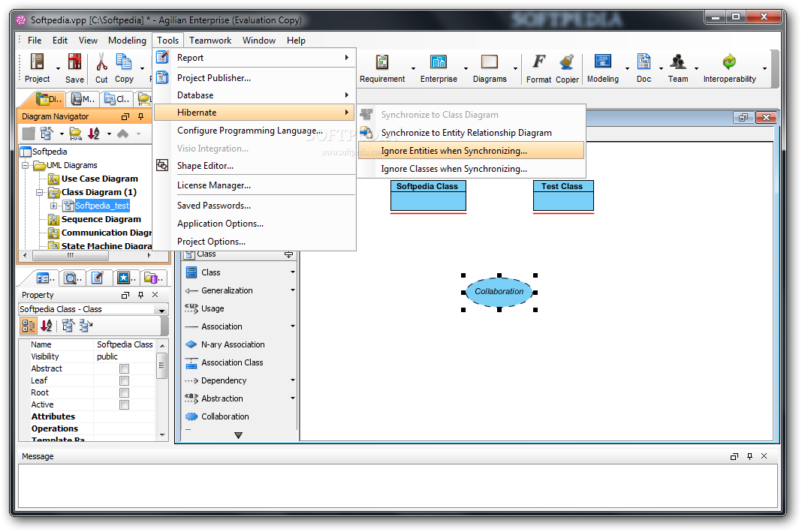This screenshot has width=802, height=532.
Task: Open dropdown arrow next to Class tool
Action: coord(293,272)
